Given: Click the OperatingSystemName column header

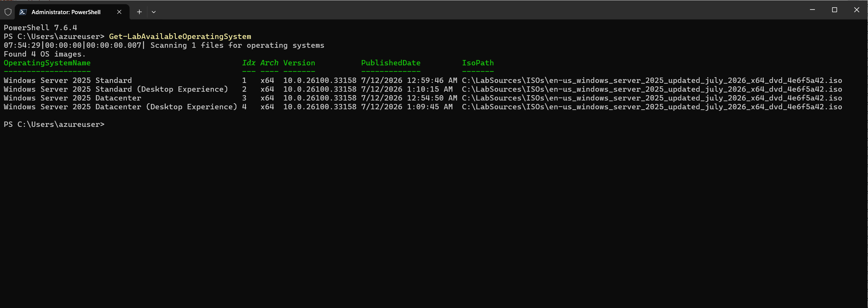Looking at the screenshot, I should [47, 63].
